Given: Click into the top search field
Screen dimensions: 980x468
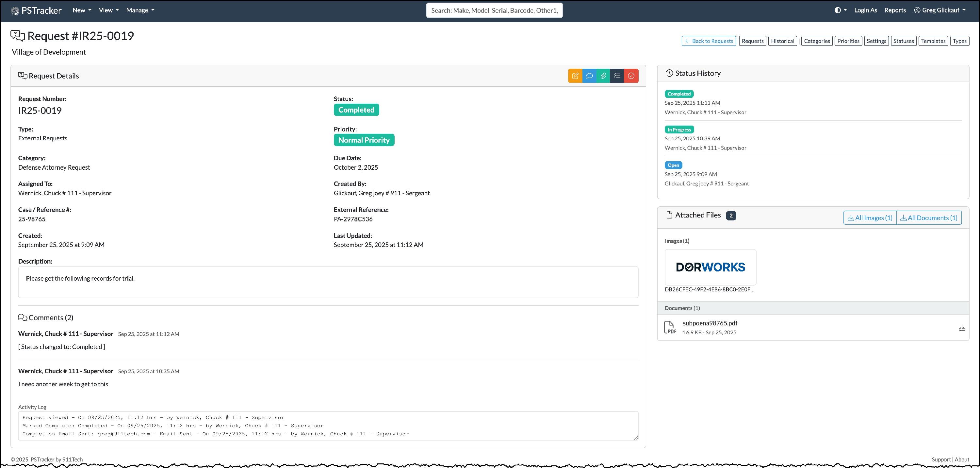Looking at the screenshot, I should coord(494,10).
